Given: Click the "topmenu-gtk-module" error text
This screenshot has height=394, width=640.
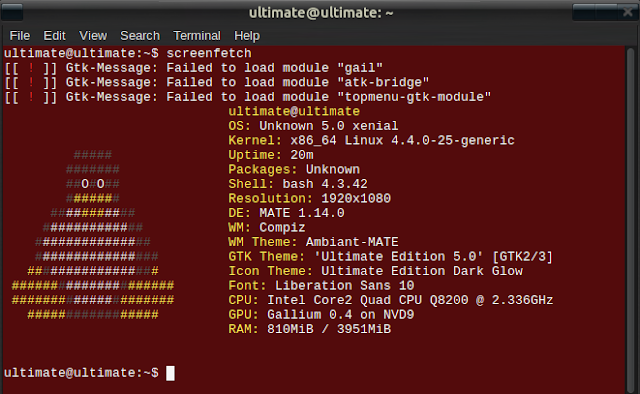Looking at the screenshot, I should tap(414, 97).
